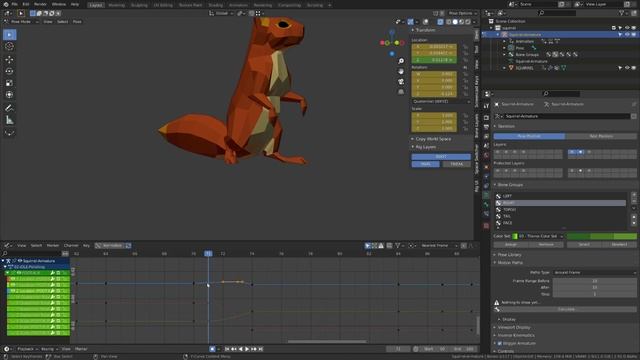Click the Assign button under Bone Groups
The image size is (640, 360).
pos(511,244)
